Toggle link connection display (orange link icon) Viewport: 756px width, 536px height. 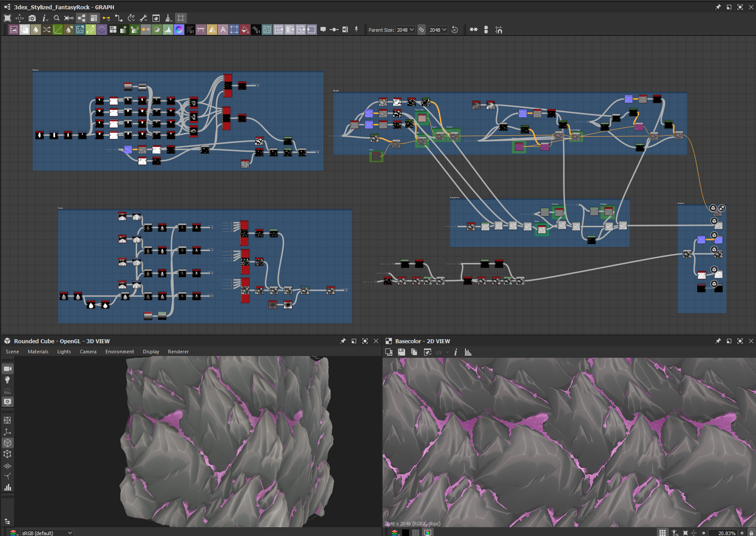pos(106,18)
